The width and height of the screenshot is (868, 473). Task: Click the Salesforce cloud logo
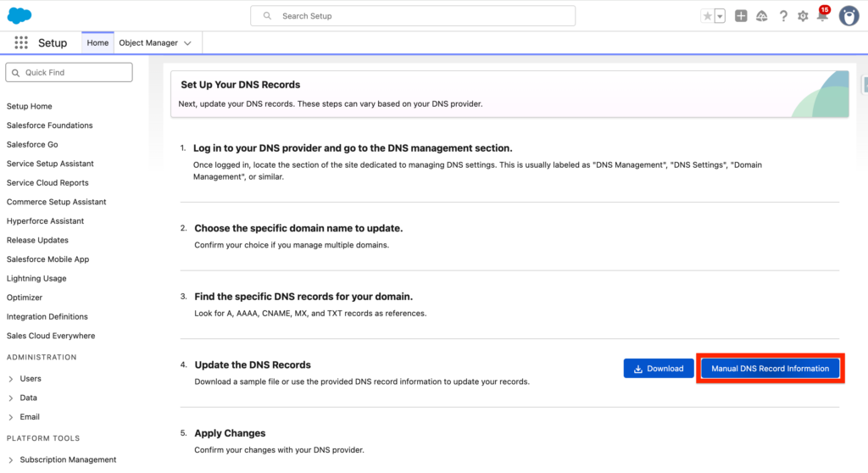coord(19,15)
